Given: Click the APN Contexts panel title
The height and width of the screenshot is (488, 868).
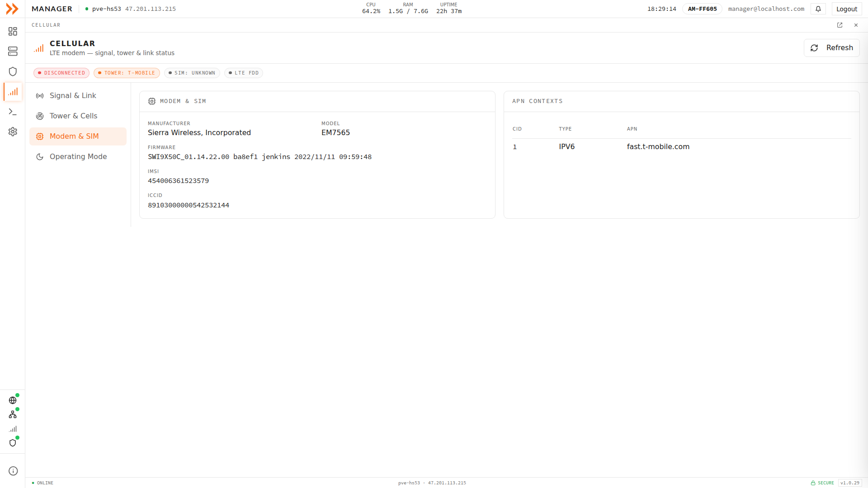Looking at the screenshot, I should pos(537,101).
